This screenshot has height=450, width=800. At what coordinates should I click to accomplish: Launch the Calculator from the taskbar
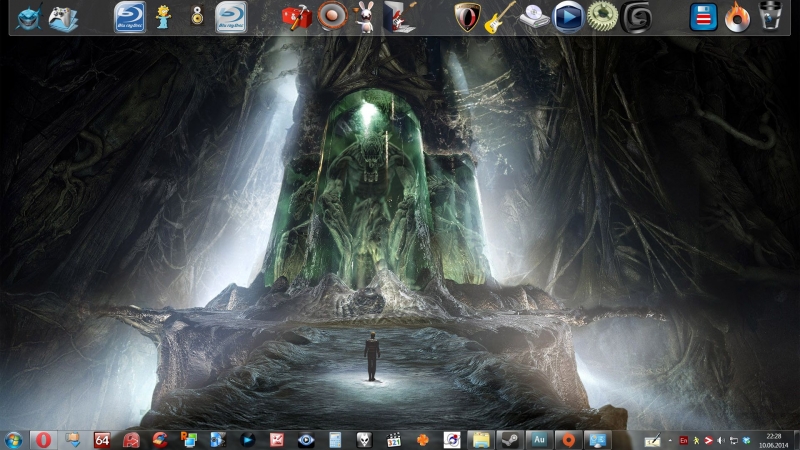(x=335, y=440)
